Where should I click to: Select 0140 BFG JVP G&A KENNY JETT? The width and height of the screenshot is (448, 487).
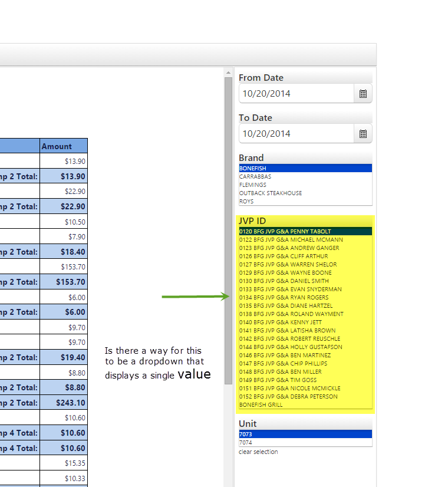[x=305, y=322]
